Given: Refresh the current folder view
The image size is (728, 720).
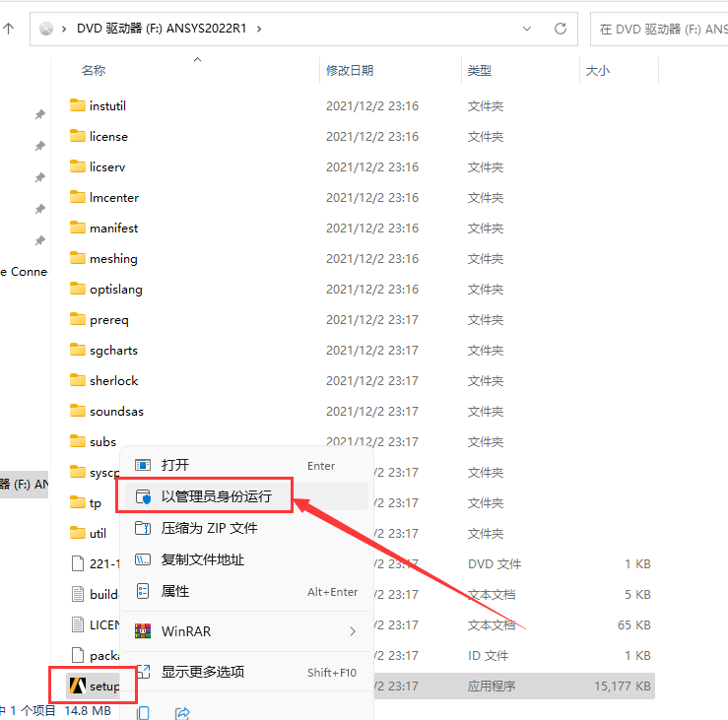Looking at the screenshot, I should 561,29.
